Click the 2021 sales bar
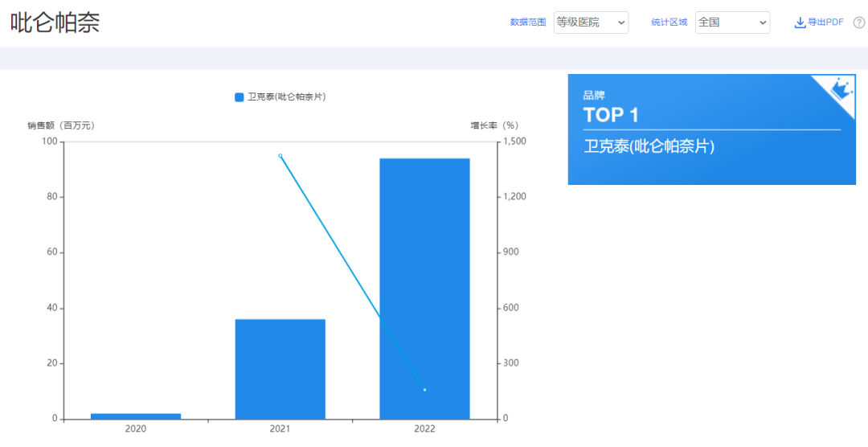868x447 pixels. click(280, 369)
